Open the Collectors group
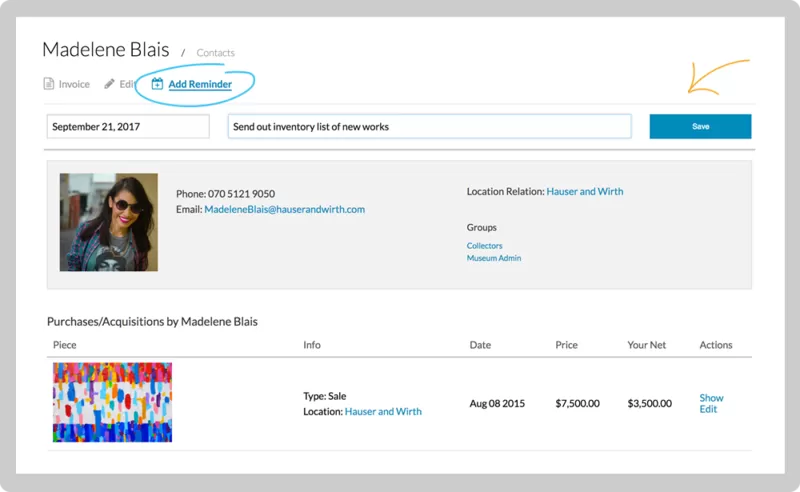The width and height of the screenshot is (800, 492). tap(484, 245)
